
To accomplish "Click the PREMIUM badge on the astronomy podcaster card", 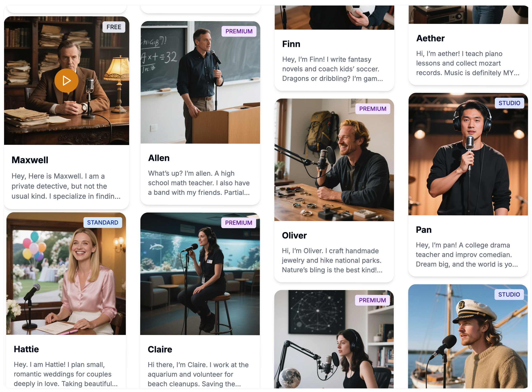I will click(372, 300).
